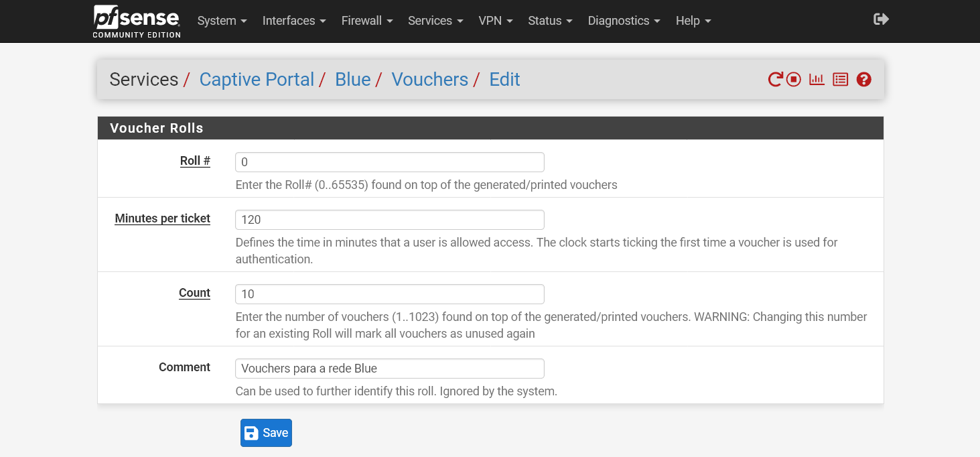This screenshot has height=457, width=980.
Task: Log out using the exit icon
Action: (x=881, y=19)
